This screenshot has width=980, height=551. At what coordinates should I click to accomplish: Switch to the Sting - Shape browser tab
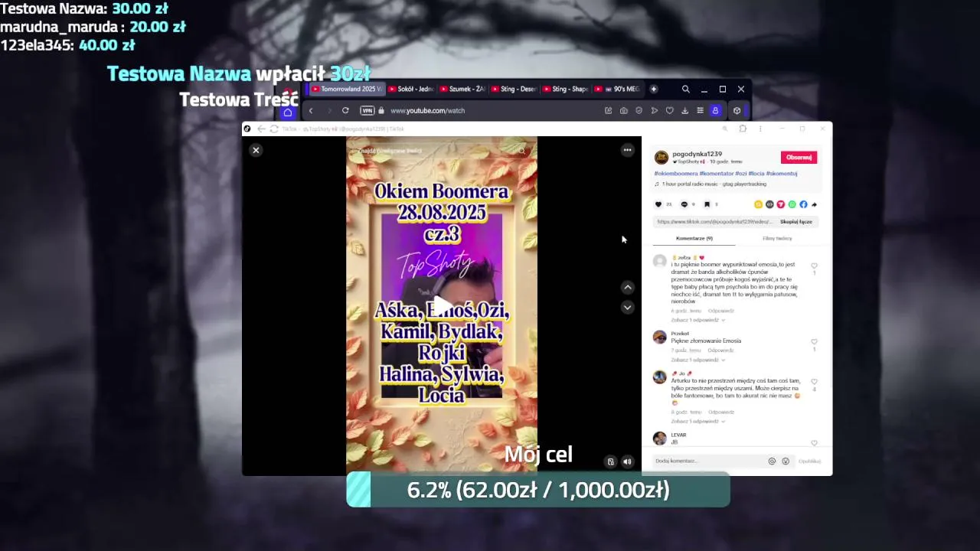coord(565,90)
